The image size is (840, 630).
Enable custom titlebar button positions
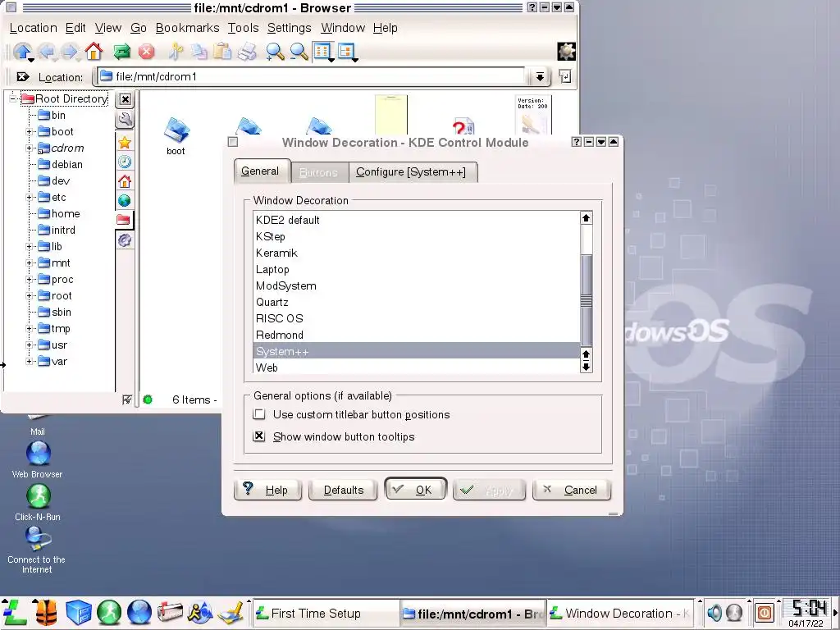[x=259, y=414]
